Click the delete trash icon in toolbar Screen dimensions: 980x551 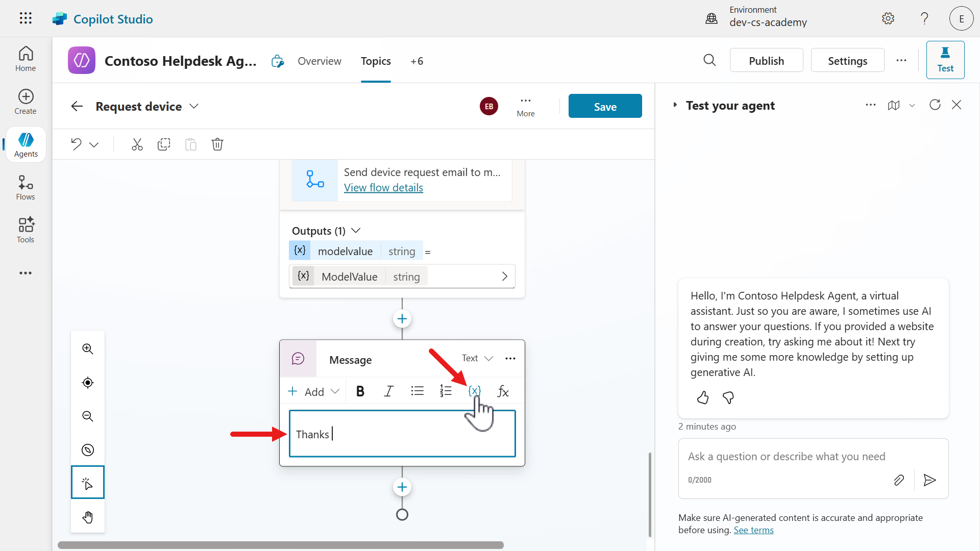click(x=217, y=144)
